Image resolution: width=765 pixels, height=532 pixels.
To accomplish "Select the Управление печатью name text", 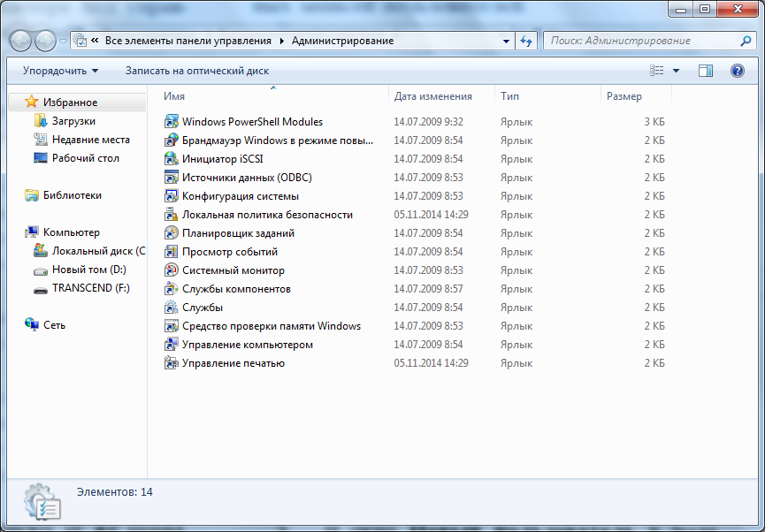I will (x=233, y=363).
